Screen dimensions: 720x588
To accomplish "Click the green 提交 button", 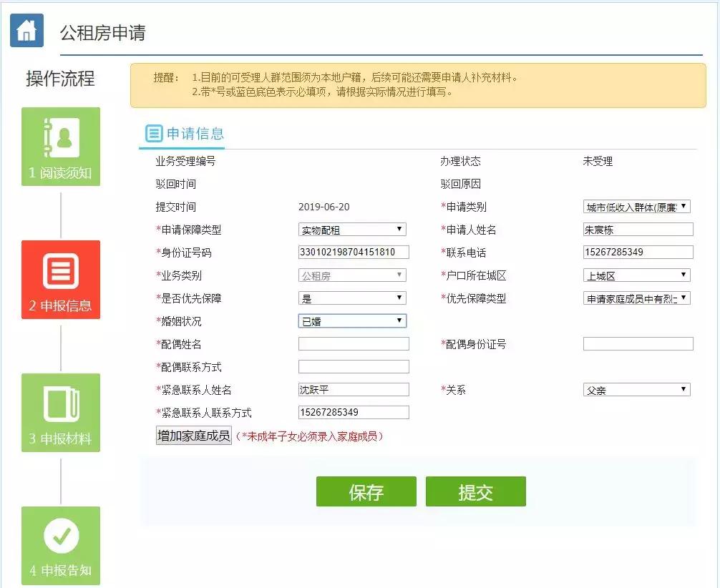I will (475, 491).
